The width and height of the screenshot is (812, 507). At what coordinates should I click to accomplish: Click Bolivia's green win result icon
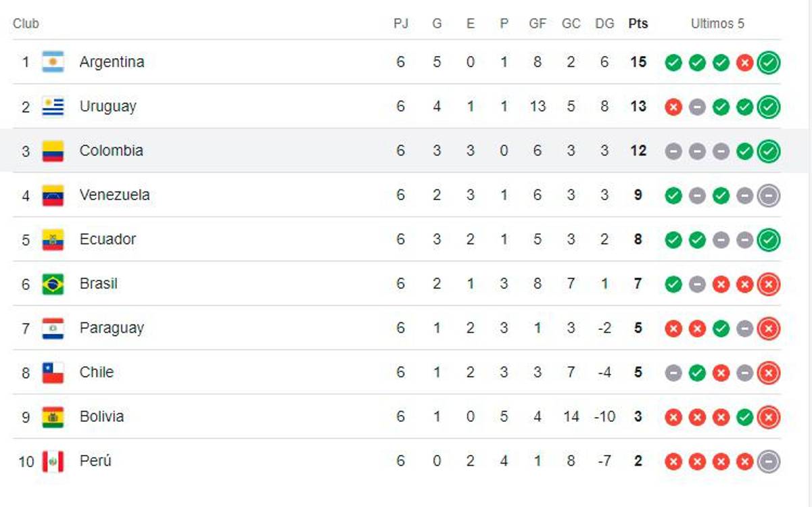[x=744, y=417]
